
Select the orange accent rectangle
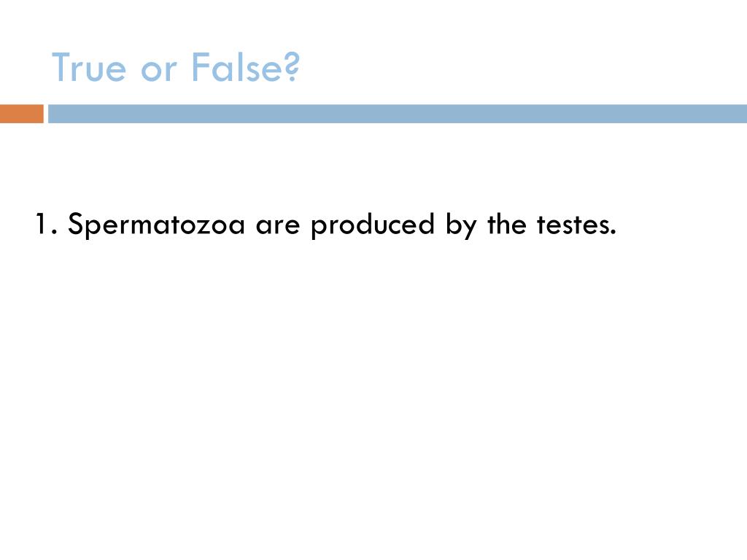pyautogui.click(x=21, y=114)
